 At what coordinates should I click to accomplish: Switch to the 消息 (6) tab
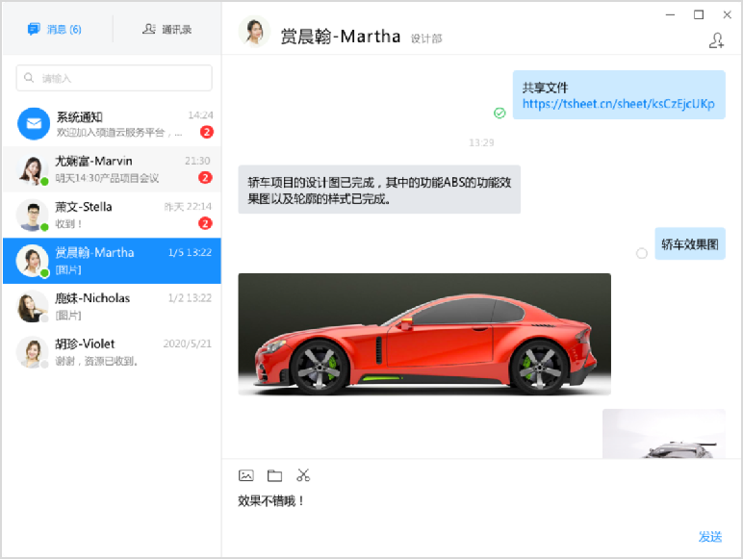(x=55, y=30)
